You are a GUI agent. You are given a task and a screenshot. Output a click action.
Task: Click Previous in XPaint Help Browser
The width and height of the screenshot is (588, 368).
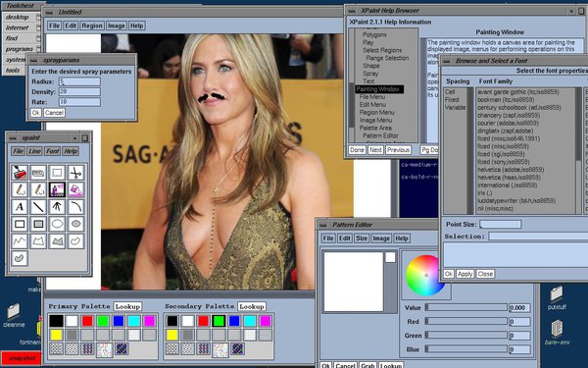click(398, 150)
